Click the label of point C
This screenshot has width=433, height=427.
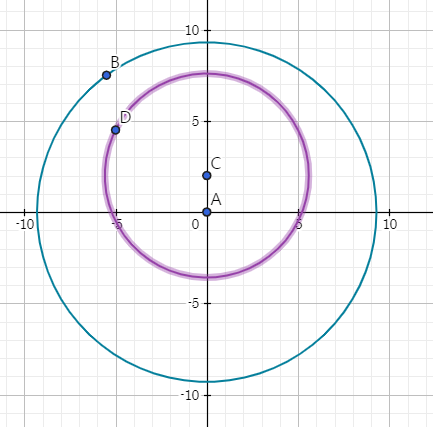[x=216, y=164]
